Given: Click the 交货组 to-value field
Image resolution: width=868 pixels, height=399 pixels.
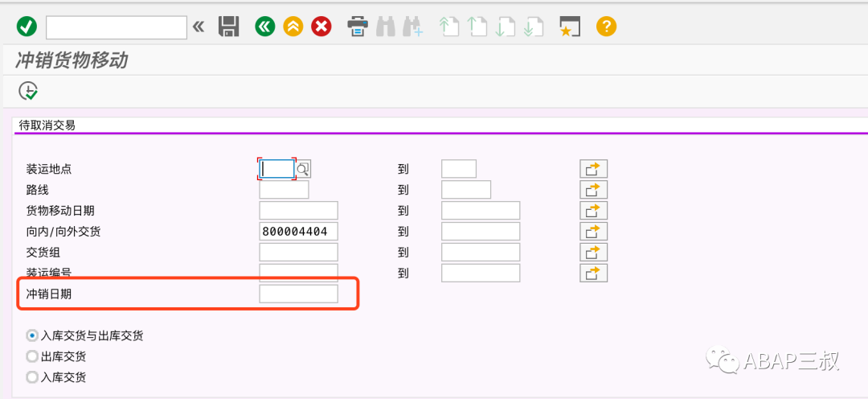Looking at the screenshot, I should click(x=481, y=252).
